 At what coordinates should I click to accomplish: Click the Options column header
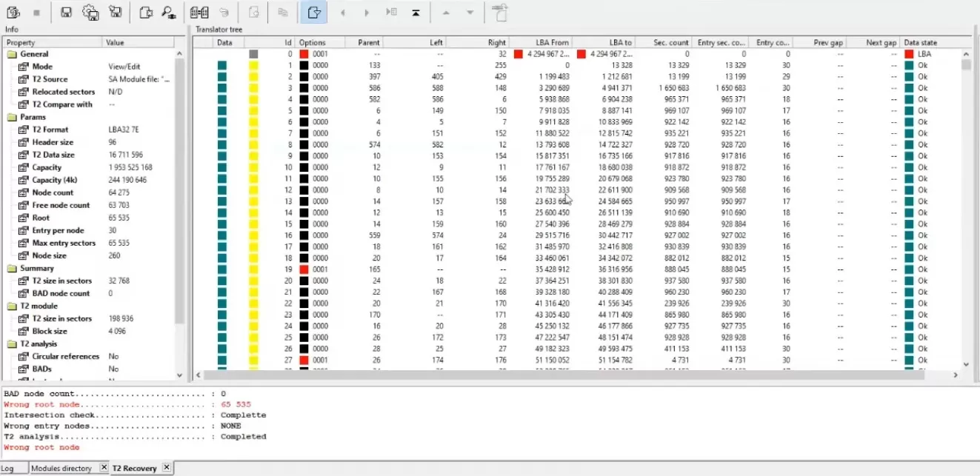click(320, 42)
